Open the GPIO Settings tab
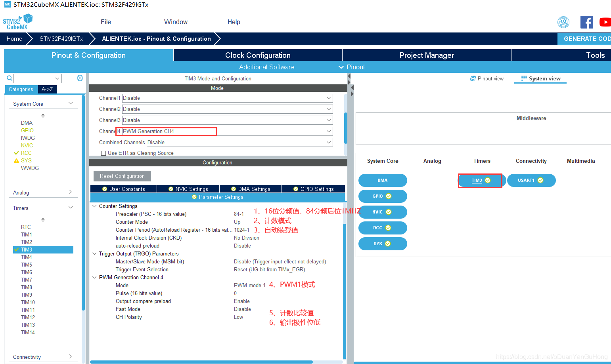This screenshot has height=364, width=611. (313, 189)
